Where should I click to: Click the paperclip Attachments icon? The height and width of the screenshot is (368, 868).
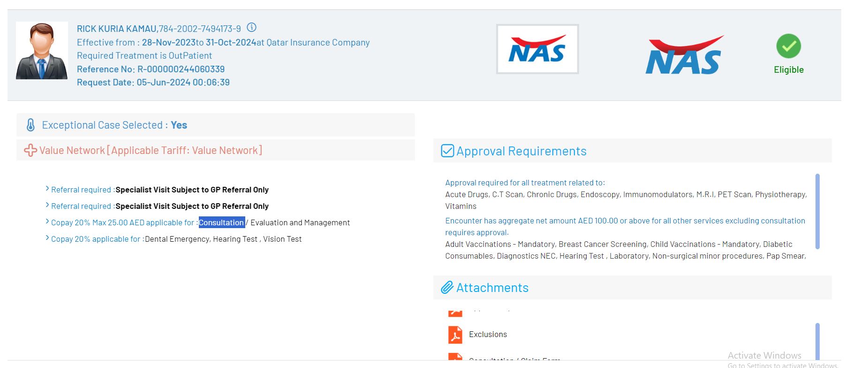[x=447, y=288]
